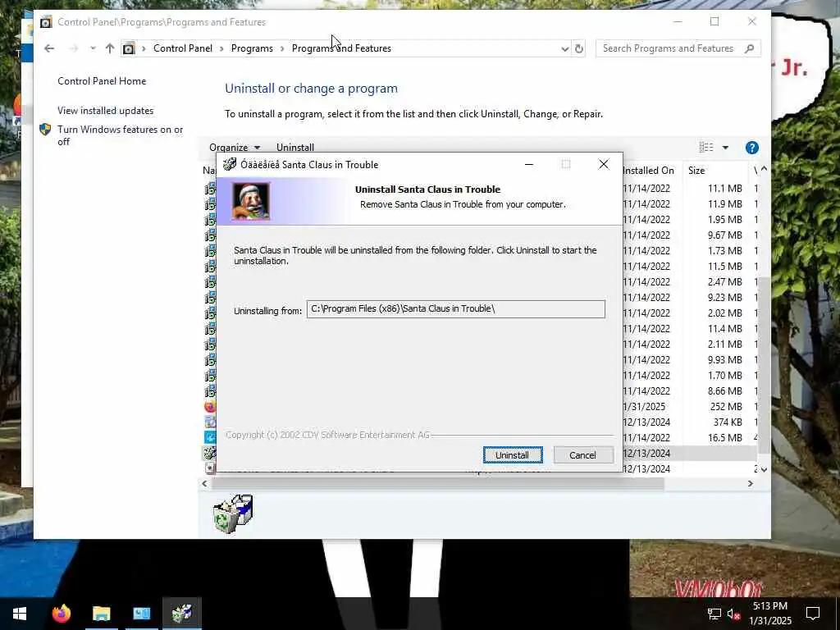The image size is (840, 630).
Task: Close the Santa Claus uninstall dialog
Action: coord(604,164)
